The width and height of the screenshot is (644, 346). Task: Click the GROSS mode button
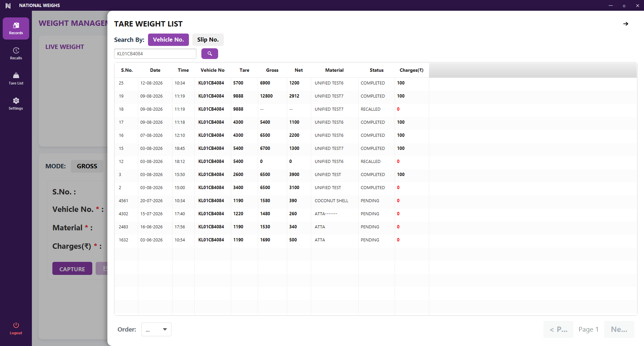tap(87, 166)
